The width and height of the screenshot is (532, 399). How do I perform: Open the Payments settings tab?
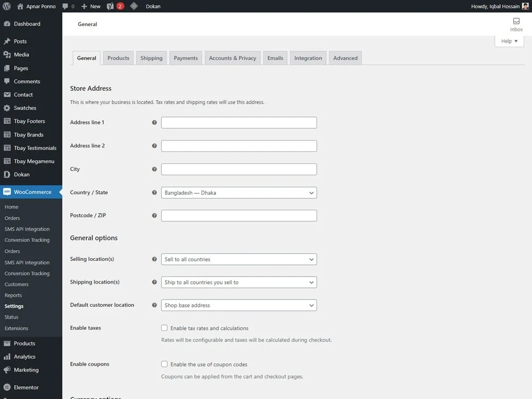(185, 57)
